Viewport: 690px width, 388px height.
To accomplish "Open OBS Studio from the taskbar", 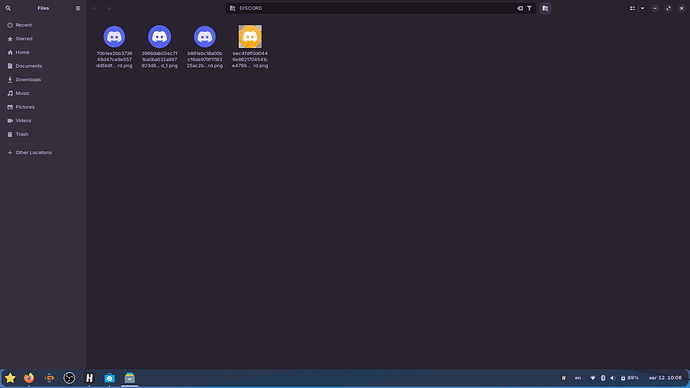I will point(69,378).
